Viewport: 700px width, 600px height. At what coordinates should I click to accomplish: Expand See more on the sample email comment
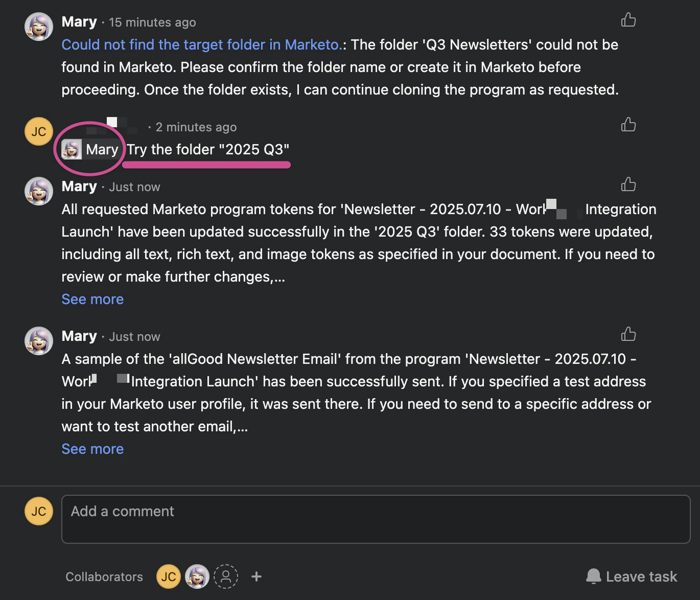pos(92,449)
